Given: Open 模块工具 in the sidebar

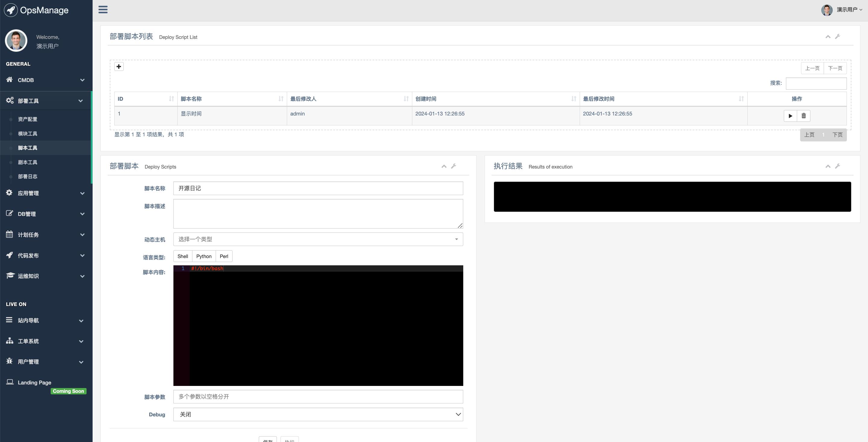Looking at the screenshot, I should [28, 134].
